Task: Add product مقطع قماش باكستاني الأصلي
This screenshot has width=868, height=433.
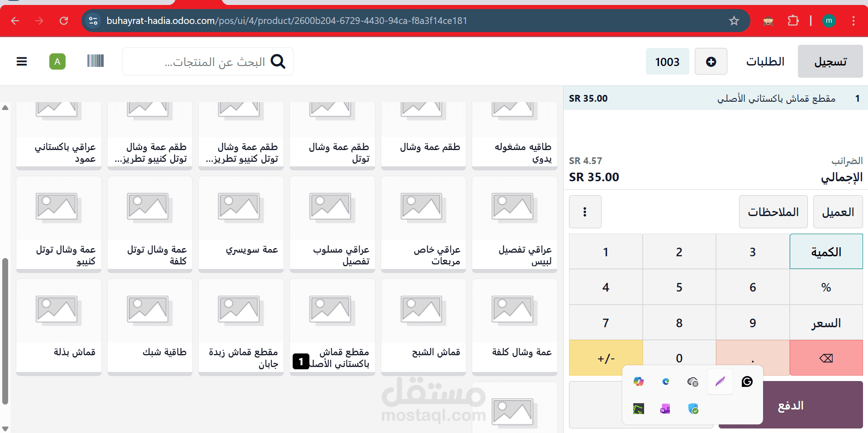Action: coord(332,327)
